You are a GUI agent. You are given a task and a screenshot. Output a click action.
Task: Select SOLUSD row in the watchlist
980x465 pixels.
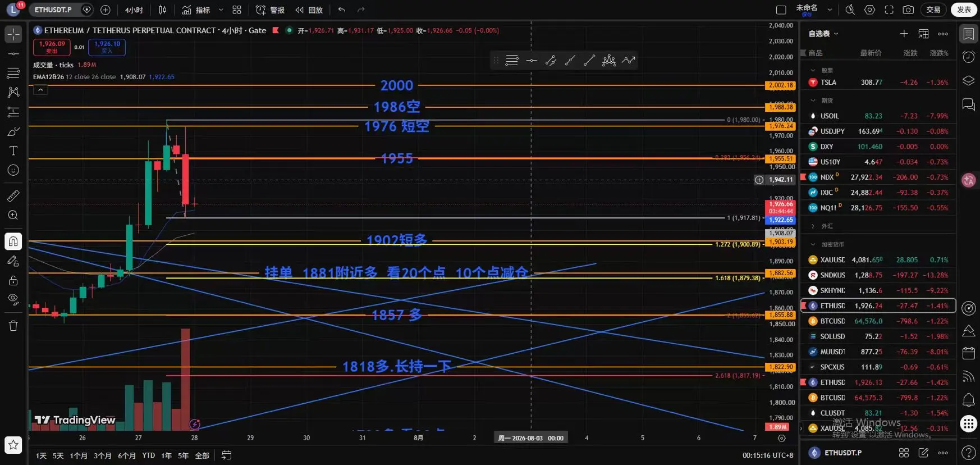[x=878, y=336]
